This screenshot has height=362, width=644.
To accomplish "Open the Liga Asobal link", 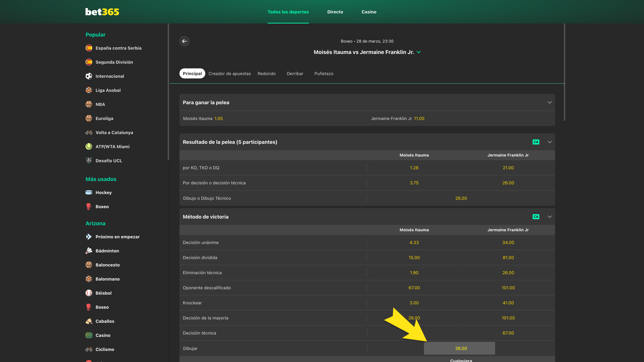I will 108,90.
